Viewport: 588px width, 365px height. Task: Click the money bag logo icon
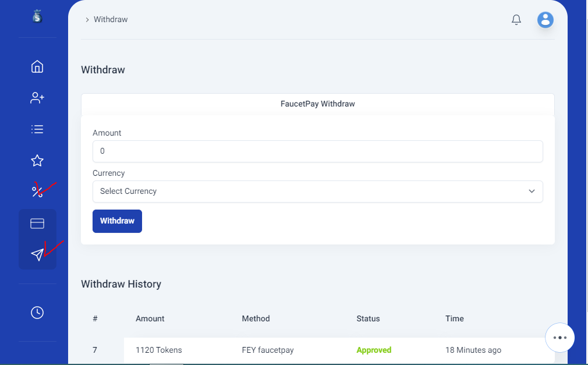click(37, 17)
